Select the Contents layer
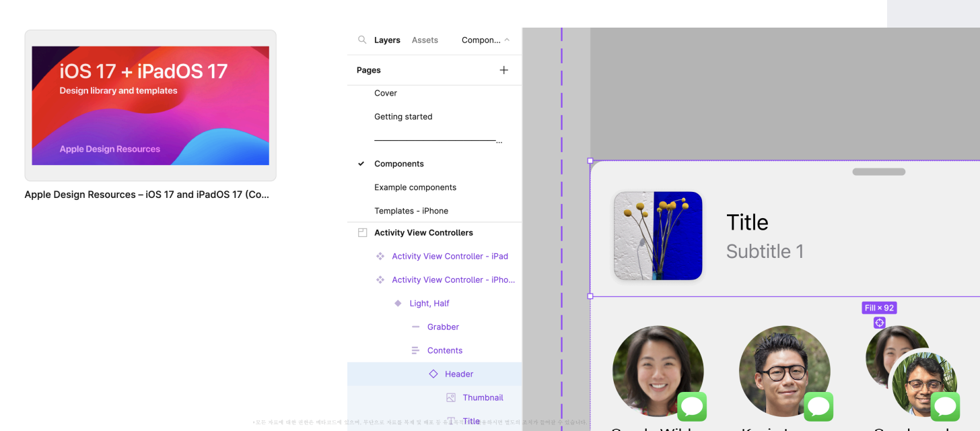 pyautogui.click(x=445, y=350)
